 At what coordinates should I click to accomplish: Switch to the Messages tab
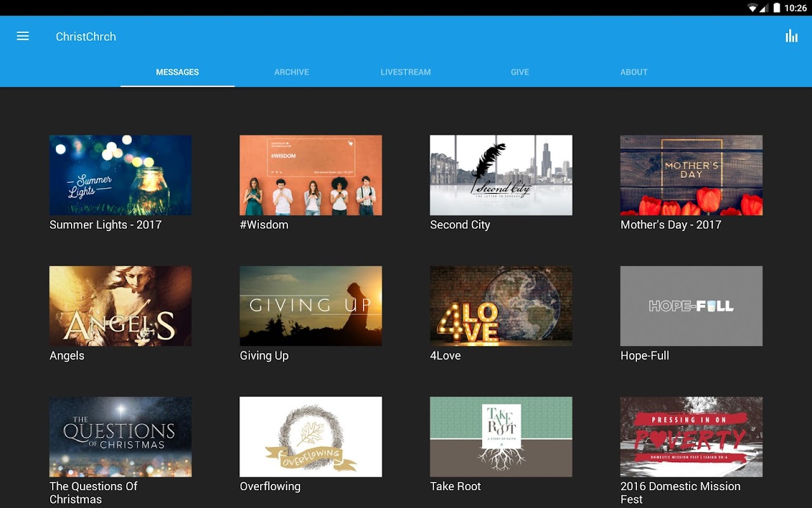(178, 72)
